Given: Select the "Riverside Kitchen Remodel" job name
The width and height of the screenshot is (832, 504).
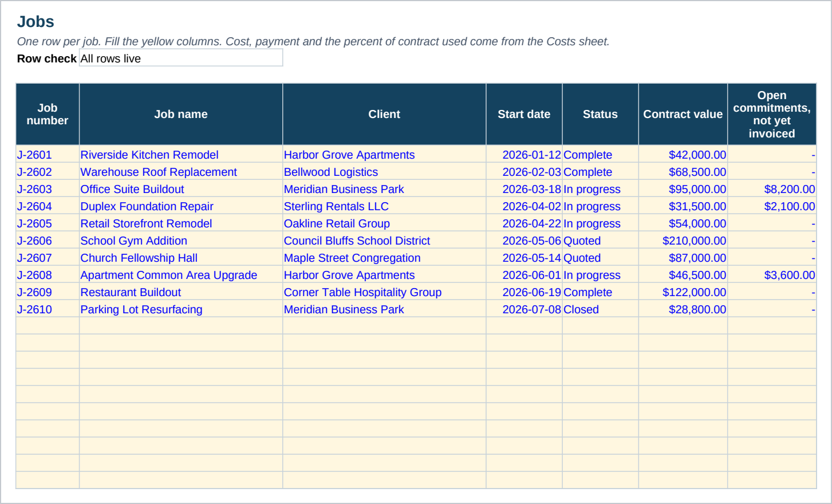Looking at the screenshot, I should tap(181, 155).
